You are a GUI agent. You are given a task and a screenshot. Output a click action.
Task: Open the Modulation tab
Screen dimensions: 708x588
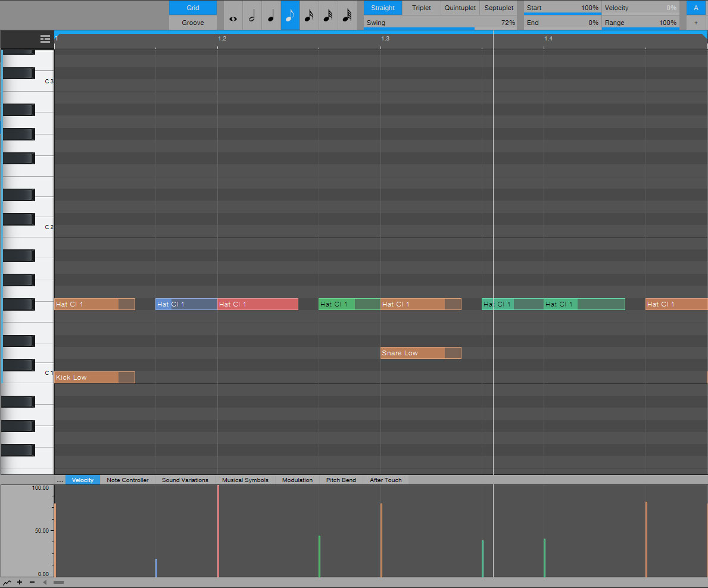(x=298, y=480)
